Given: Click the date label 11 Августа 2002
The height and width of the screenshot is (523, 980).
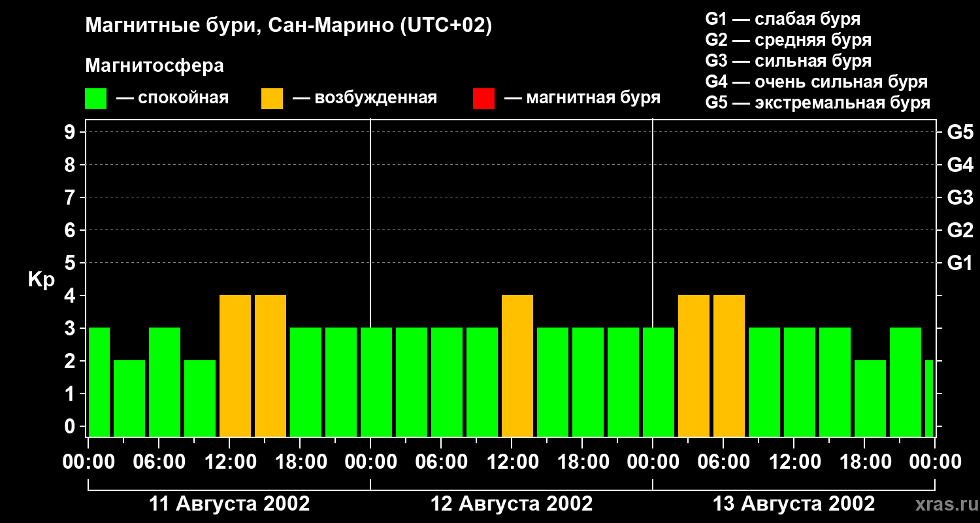Looking at the screenshot, I should (x=229, y=504).
